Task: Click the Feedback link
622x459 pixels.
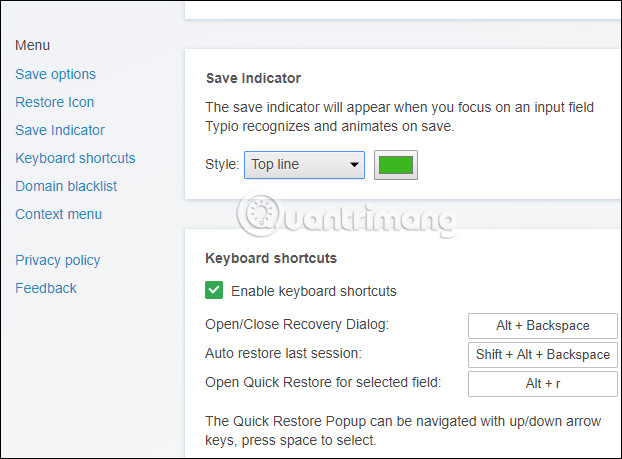Action: point(46,288)
